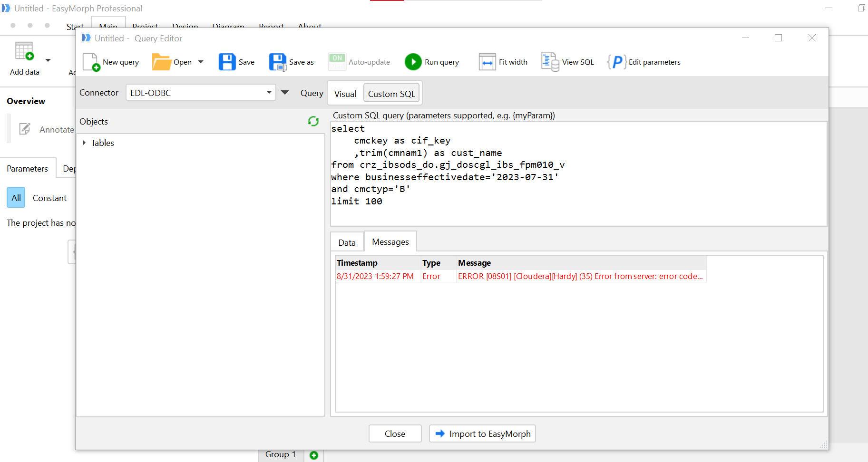868x462 pixels.
Task: Open the Parameters tab in main window
Action: pos(28,168)
